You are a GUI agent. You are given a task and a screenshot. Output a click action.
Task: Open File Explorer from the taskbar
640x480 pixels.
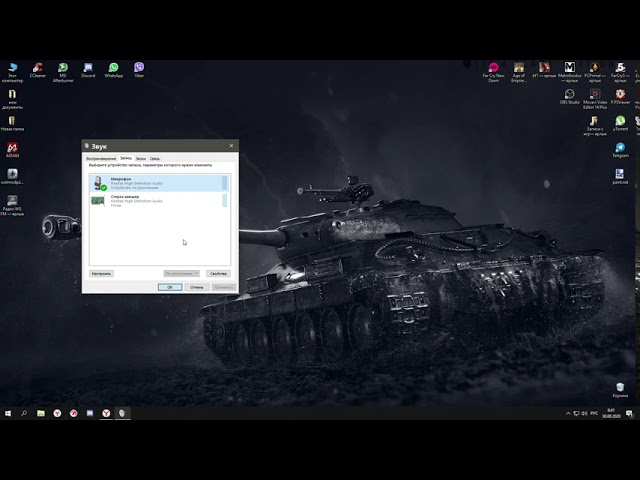(41, 413)
